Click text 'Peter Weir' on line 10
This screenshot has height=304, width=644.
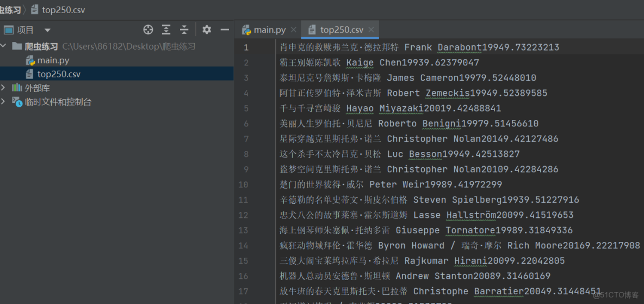coord(397,184)
